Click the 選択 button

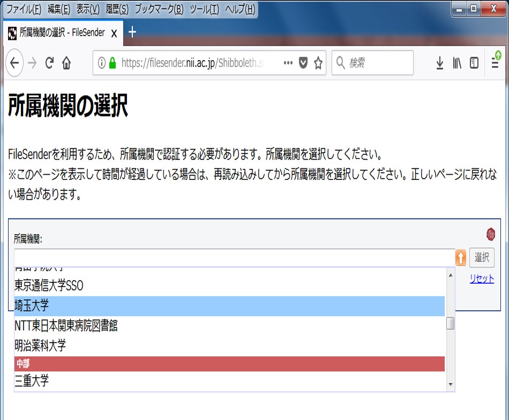[482, 257]
